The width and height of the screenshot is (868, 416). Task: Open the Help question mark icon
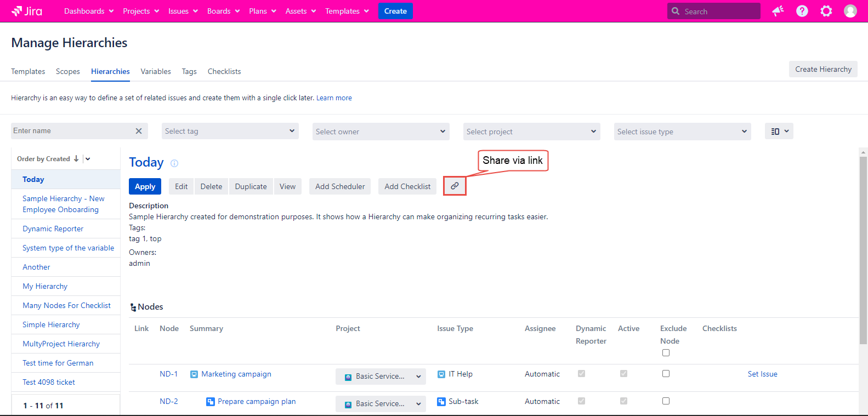click(x=802, y=11)
